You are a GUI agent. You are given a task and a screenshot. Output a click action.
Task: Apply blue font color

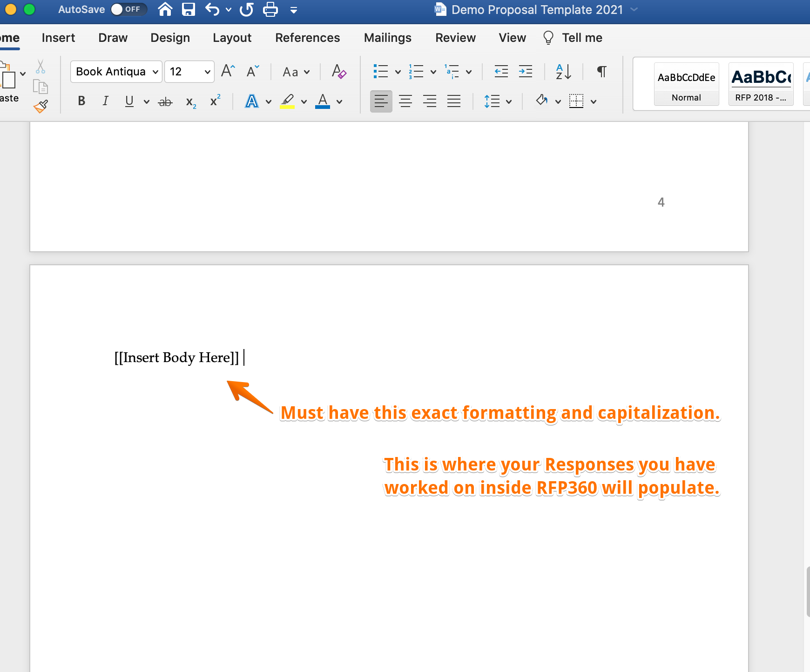323,101
